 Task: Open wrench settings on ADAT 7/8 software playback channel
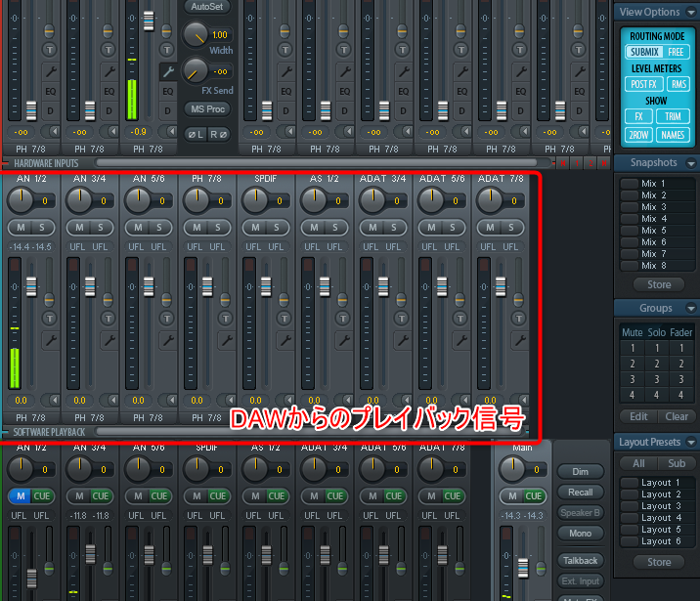pos(519,340)
